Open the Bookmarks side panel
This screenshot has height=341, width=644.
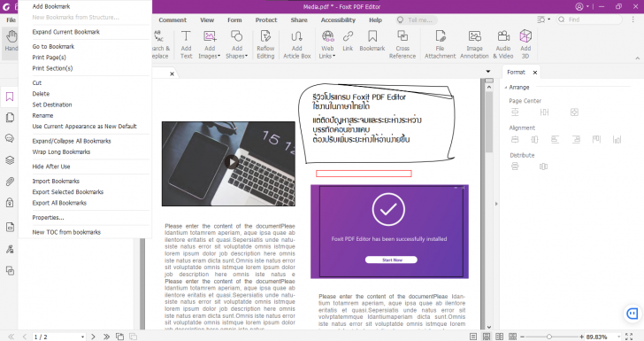pos(10,97)
